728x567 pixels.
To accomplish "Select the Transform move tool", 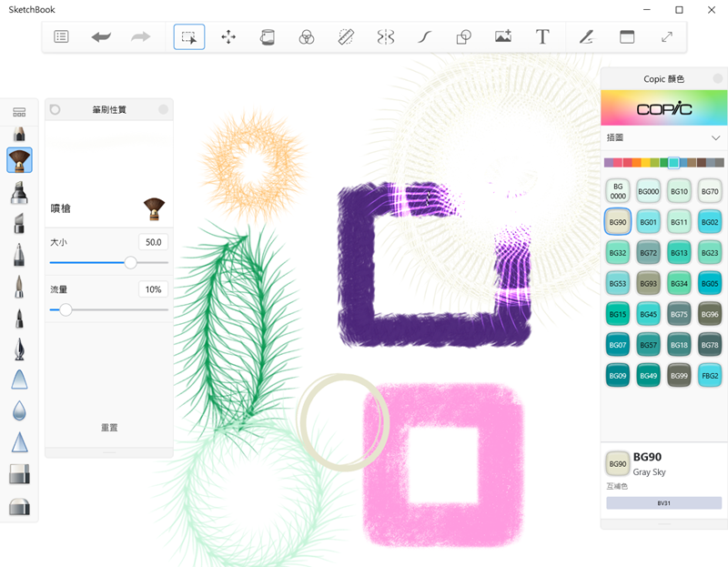I will pyautogui.click(x=228, y=37).
